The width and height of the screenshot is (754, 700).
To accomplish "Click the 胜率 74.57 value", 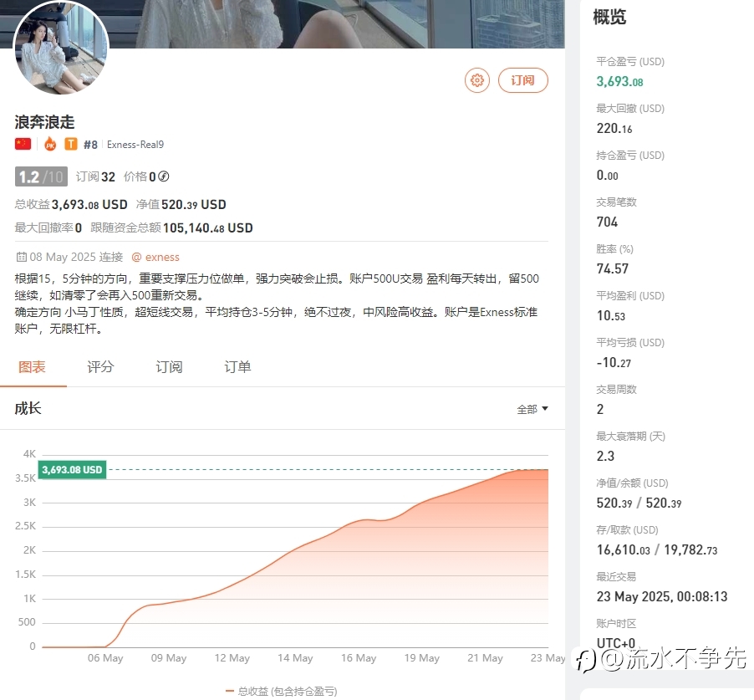I will click(x=612, y=268).
